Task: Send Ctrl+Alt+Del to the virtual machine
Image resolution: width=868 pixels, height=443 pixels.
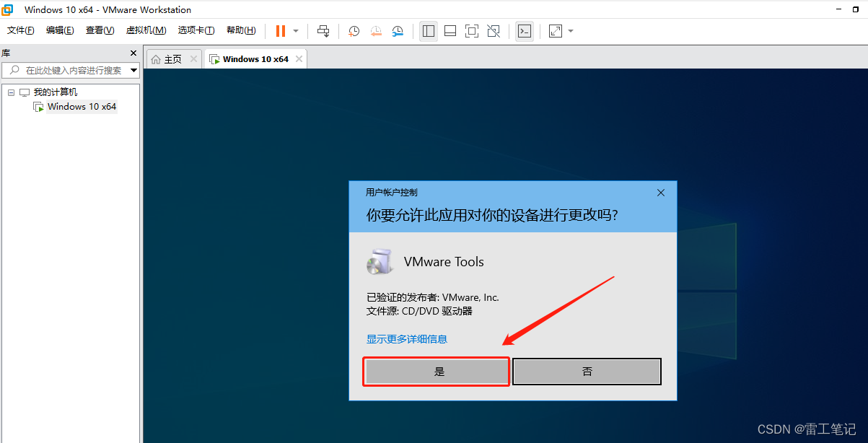Action: pyautogui.click(x=323, y=31)
